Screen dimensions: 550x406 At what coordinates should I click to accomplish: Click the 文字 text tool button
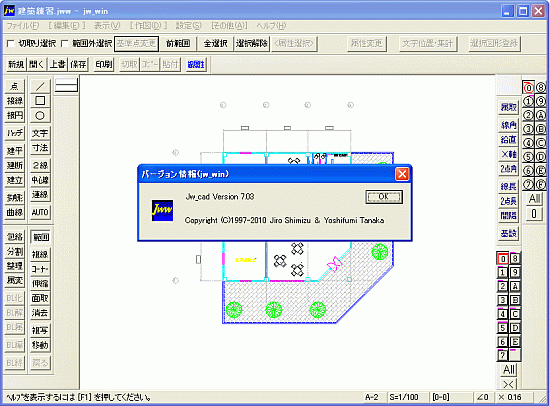tap(40, 133)
